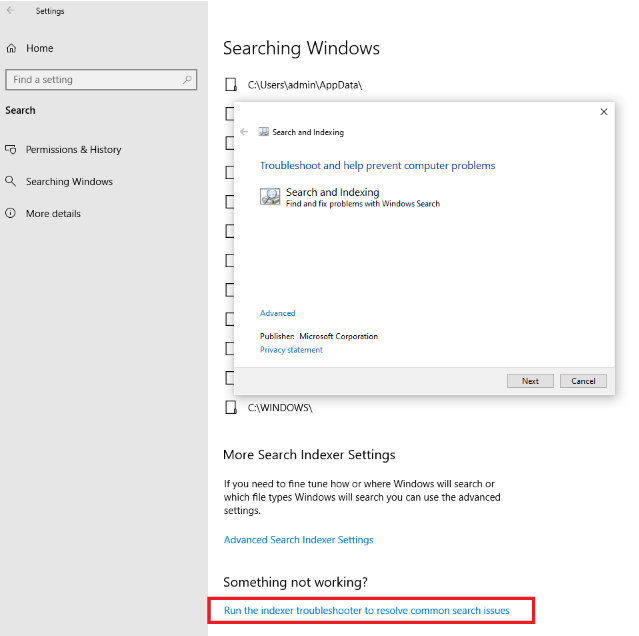Open Advanced Search Indexer Settings
The width and height of the screenshot is (639, 636).
[x=299, y=539]
